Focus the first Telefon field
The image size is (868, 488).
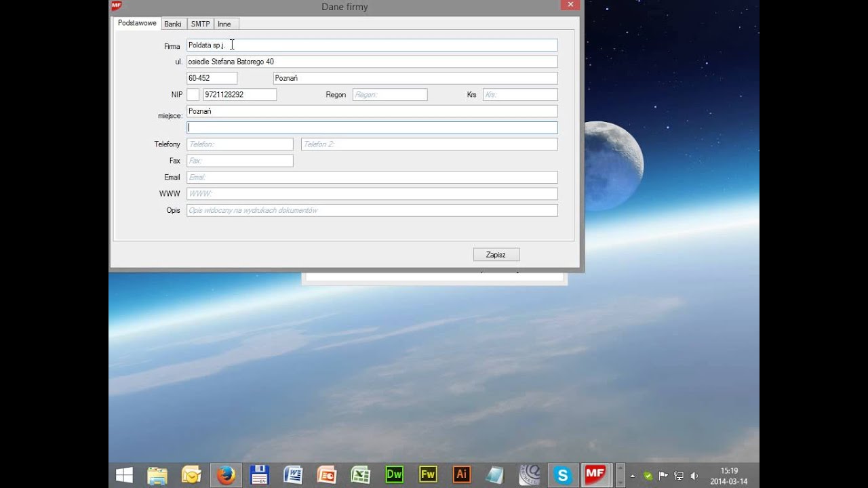(240, 144)
